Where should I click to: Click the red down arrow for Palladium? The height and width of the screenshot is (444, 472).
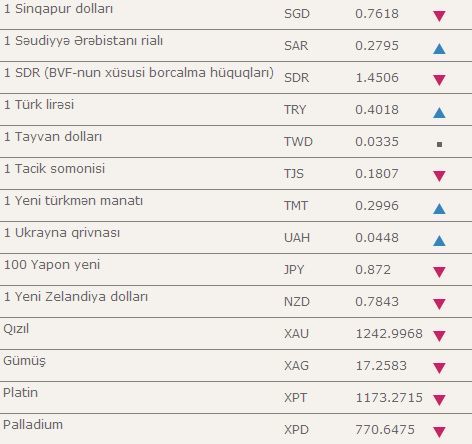pyautogui.click(x=439, y=432)
